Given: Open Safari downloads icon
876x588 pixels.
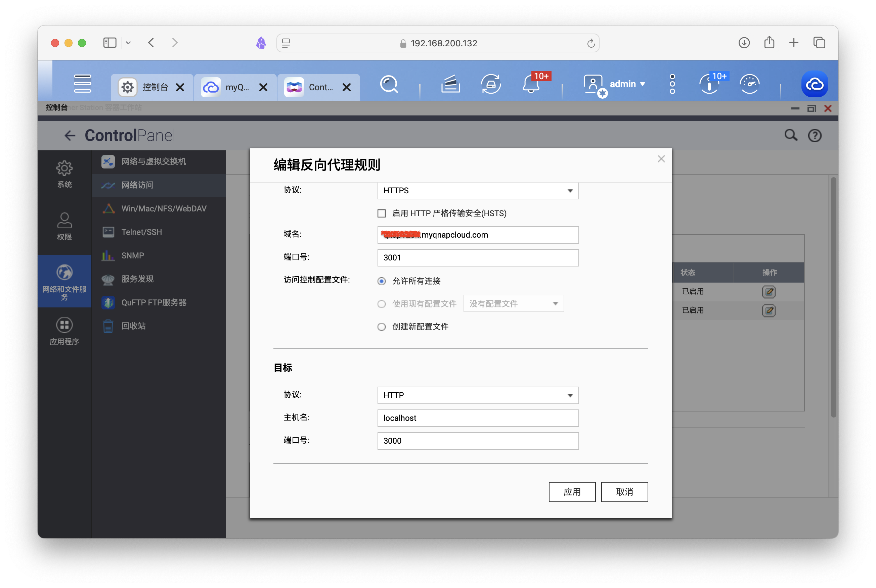Looking at the screenshot, I should pyautogui.click(x=744, y=43).
